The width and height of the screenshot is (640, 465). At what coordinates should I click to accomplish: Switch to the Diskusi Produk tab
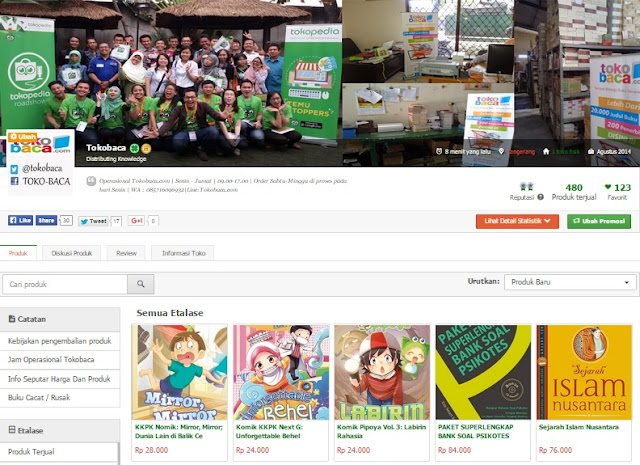point(71,253)
